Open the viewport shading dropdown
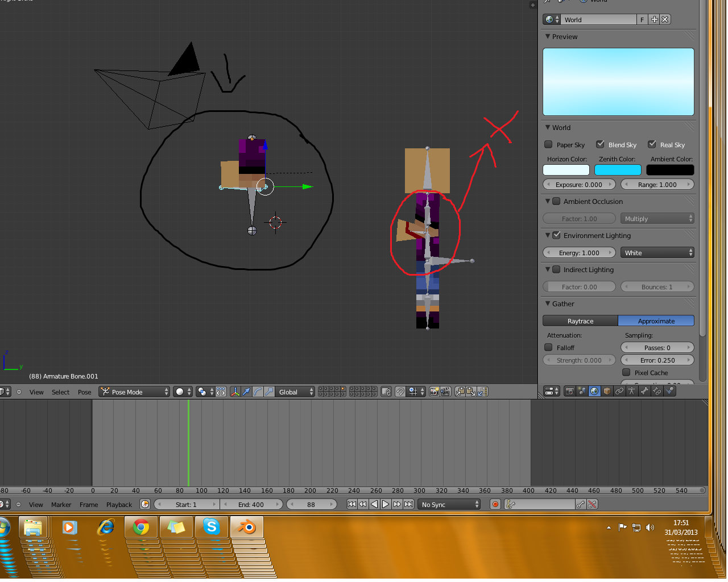 (x=183, y=392)
